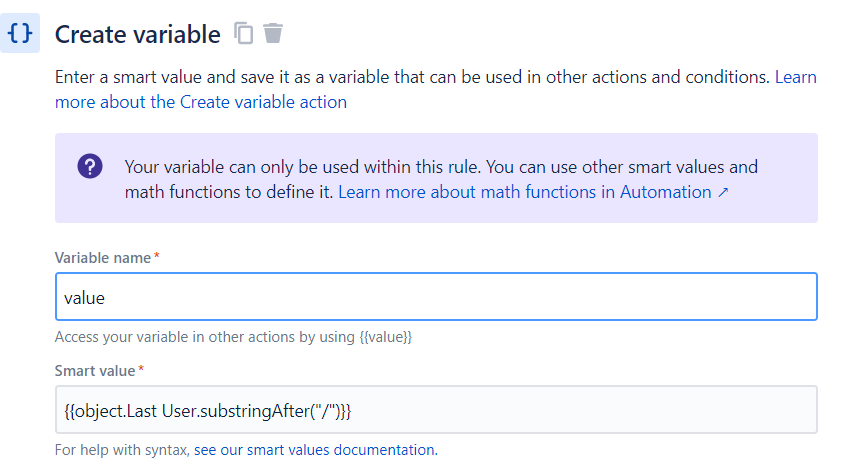Open the smart values documentation link
The width and height of the screenshot is (864, 461).
(314, 449)
